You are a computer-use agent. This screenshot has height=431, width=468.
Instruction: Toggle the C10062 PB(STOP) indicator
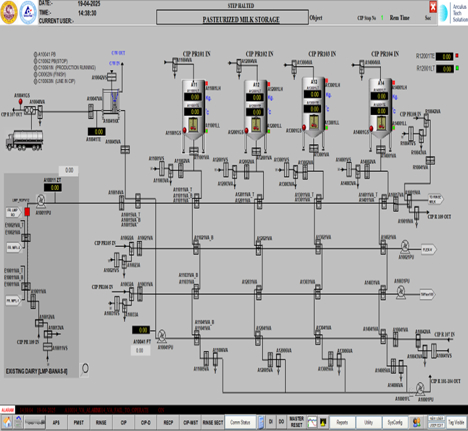click(35, 61)
